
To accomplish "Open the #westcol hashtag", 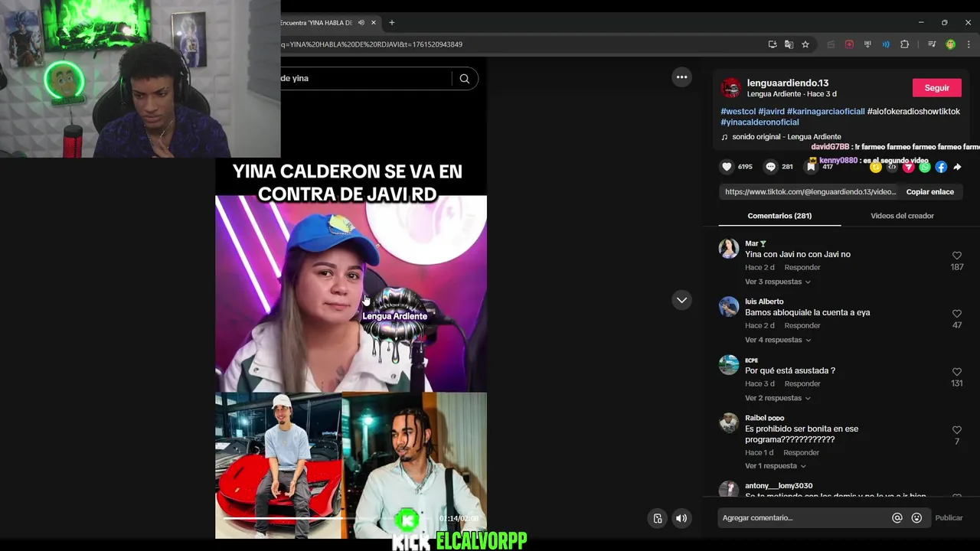I will pos(738,111).
